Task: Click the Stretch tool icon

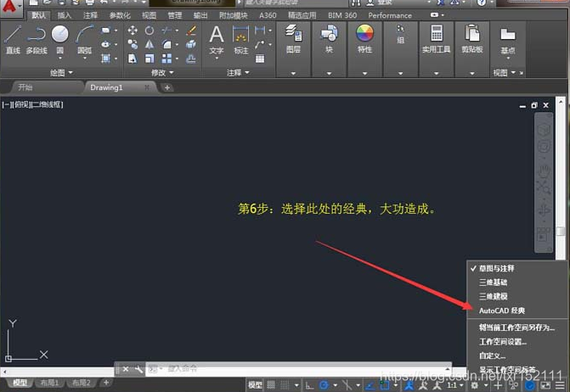Action: [x=133, y=59]
